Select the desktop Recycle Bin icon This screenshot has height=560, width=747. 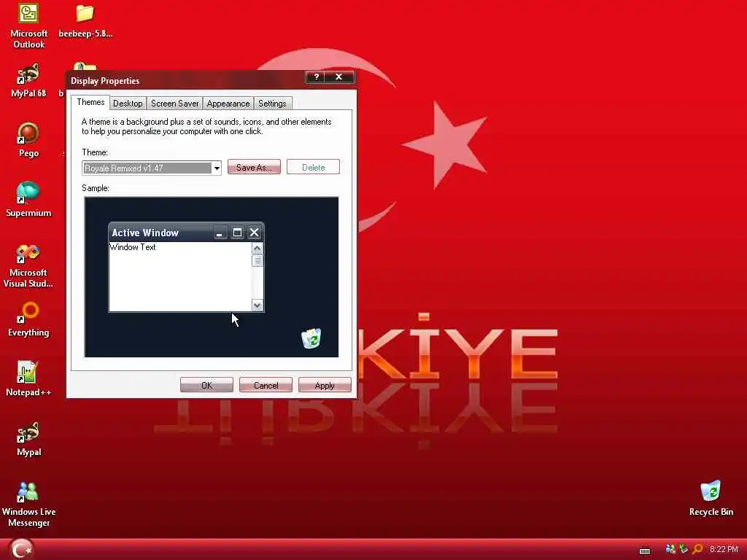[x=711, y=499]
